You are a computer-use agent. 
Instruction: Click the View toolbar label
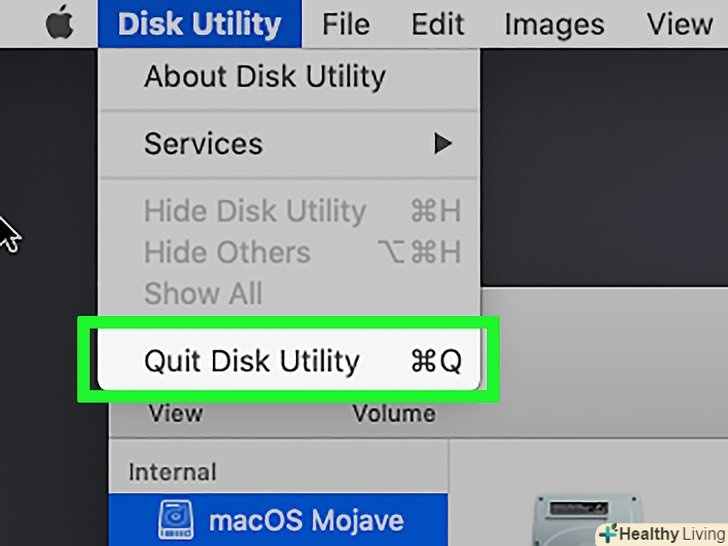click(x=175, y=414)
